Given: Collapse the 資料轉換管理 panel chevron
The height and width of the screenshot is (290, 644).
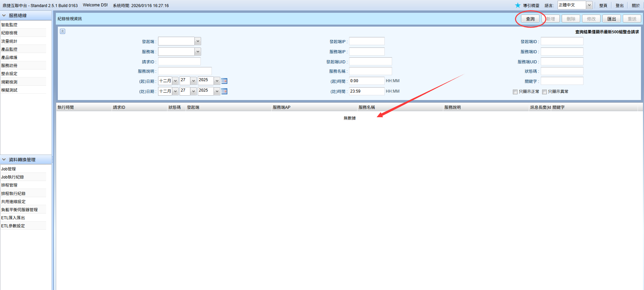Looking at the screenshot, I should [x=4, y=160].
